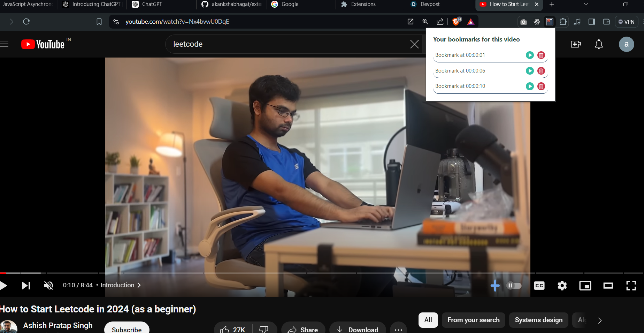Open Brave Shields lion icon

click(x=456, y=22)
